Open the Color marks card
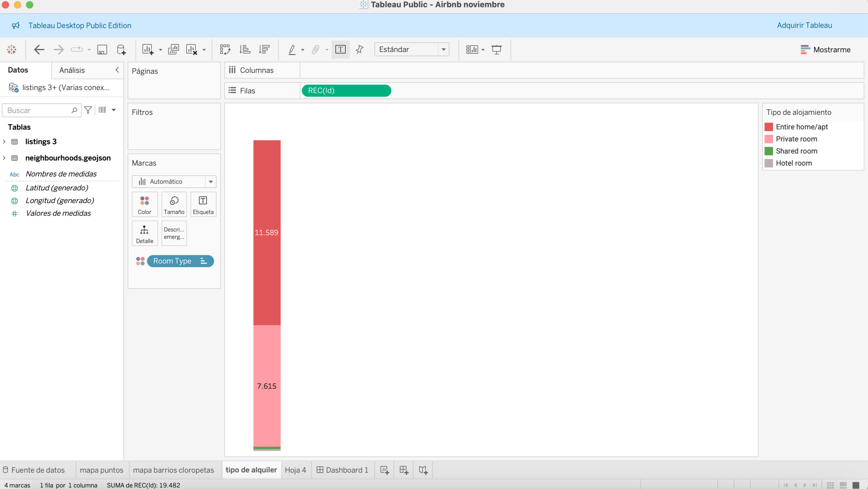 (144, 204)
